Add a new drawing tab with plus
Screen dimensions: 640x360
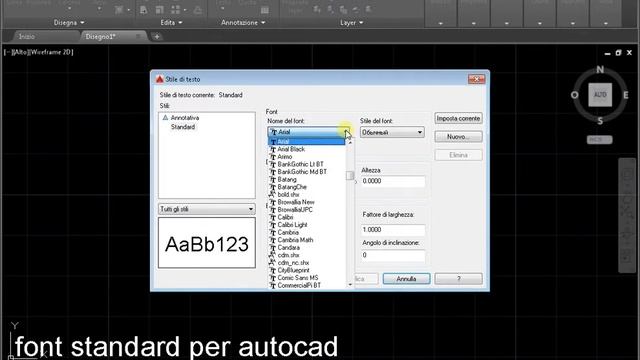coord(157,37)
